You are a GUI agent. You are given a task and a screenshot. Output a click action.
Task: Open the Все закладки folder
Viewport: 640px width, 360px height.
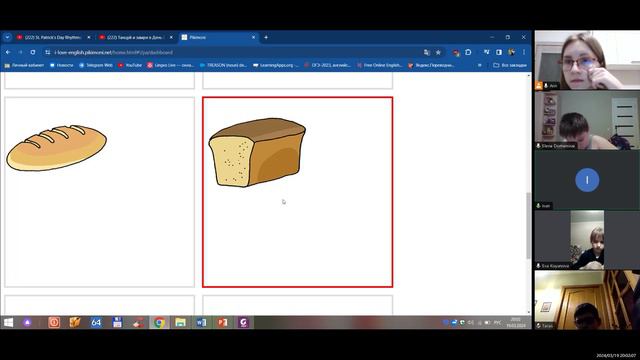coord(510,65)
